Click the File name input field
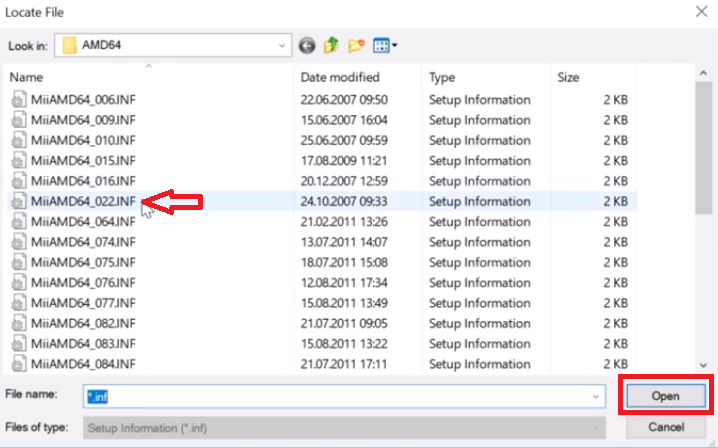The image size is (718, 448). [x=344, y=396]
